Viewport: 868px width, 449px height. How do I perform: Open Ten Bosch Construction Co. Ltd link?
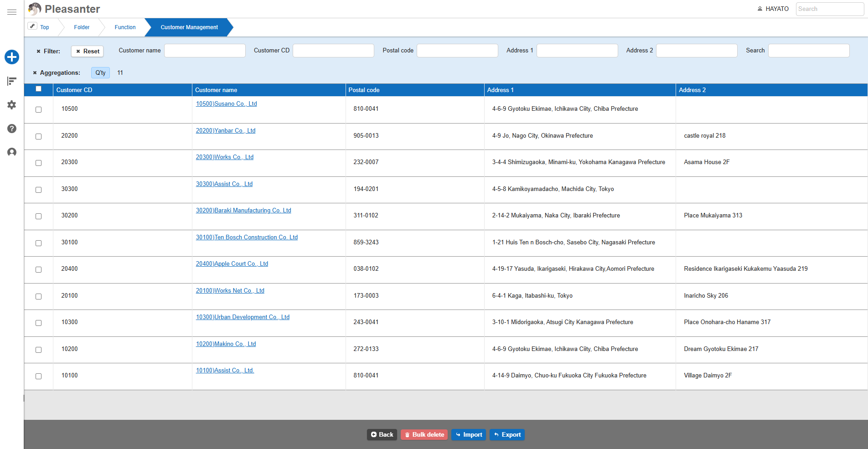click(x=247, y=237)
